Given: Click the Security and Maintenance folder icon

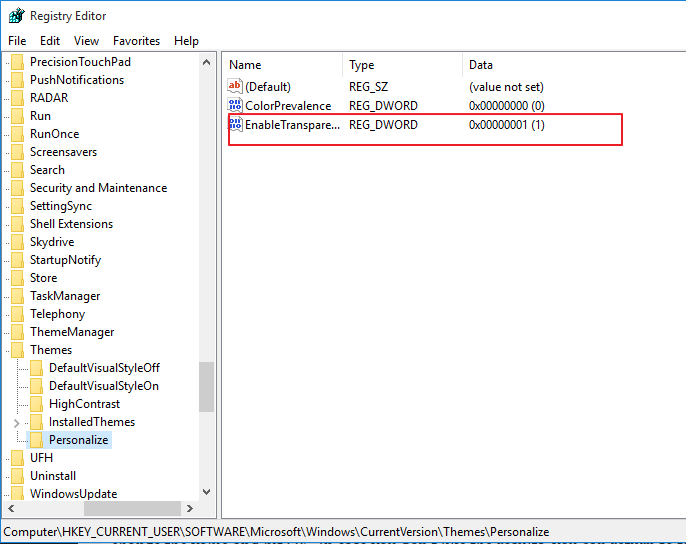Looking at the screenshot, I should (18, 188).
